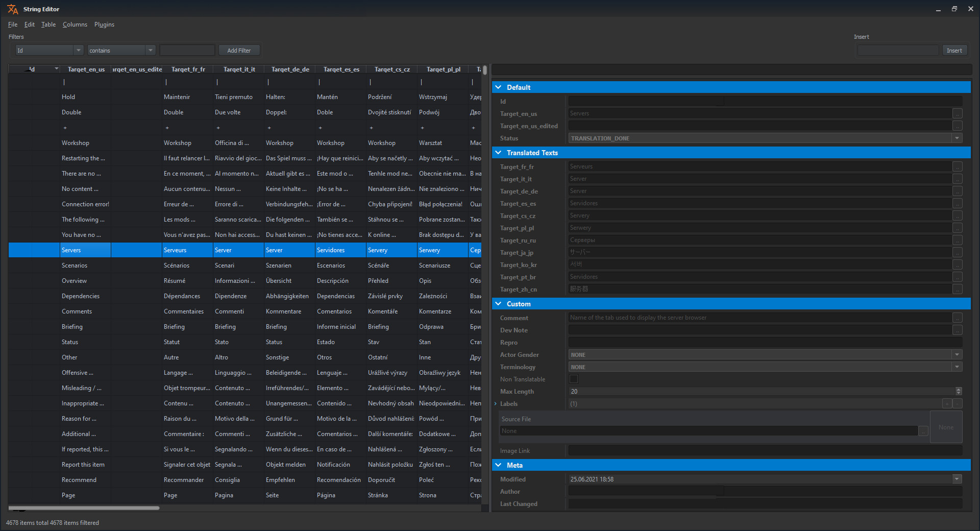Increase Max Length using the stepper
980x531 pixels.
[x=959, y=389]
